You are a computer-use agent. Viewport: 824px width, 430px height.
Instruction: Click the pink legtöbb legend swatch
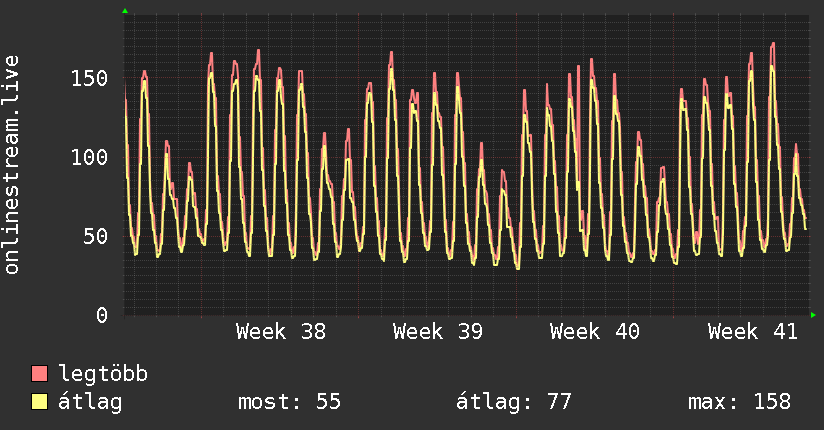tap(39, 374)
